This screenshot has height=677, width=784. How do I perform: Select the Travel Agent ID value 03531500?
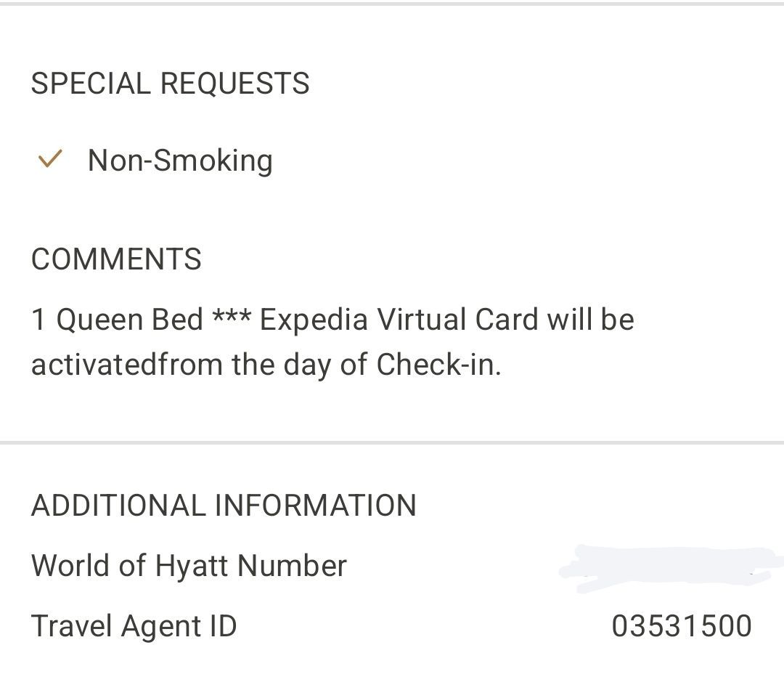point(682,626)
